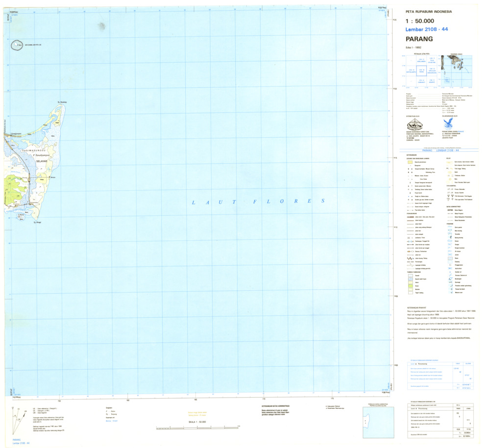Select the Air terjun waterfall symbol

(450, 252)
